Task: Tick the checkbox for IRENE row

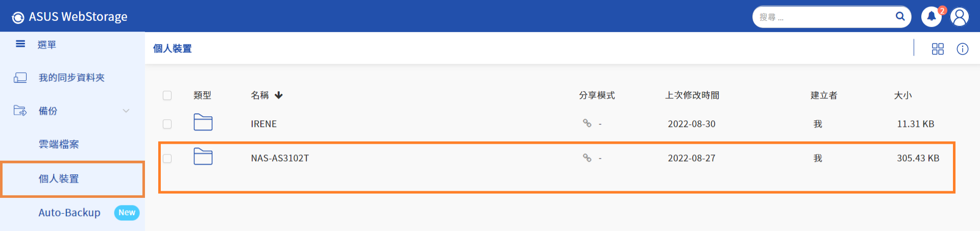Action: click(167, 124)
